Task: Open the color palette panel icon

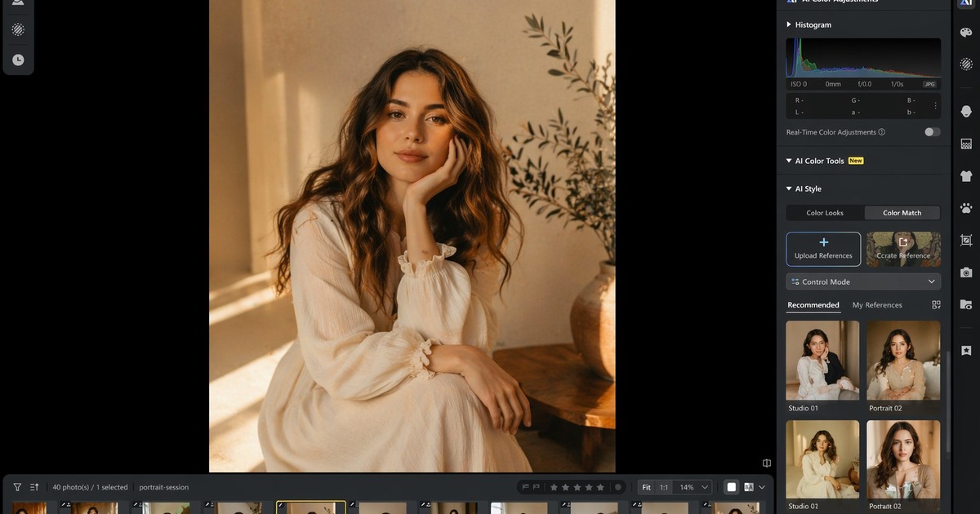Action: (966, 33)
